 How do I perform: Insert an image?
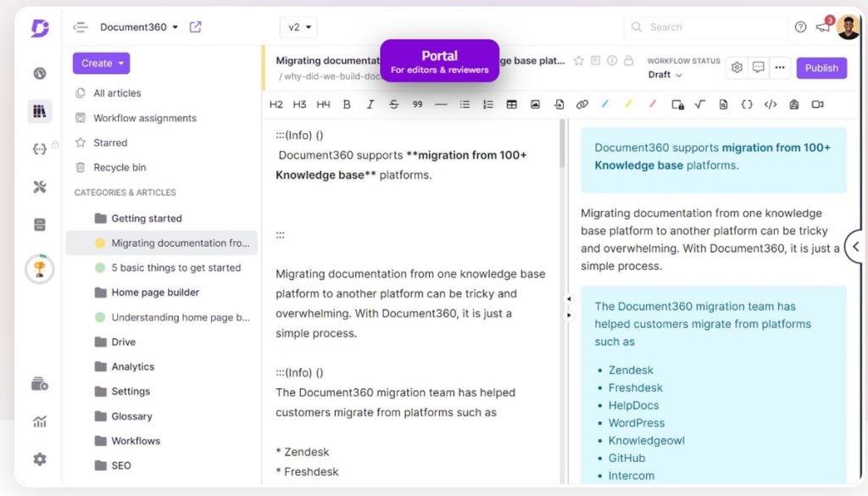coord(535,104)
